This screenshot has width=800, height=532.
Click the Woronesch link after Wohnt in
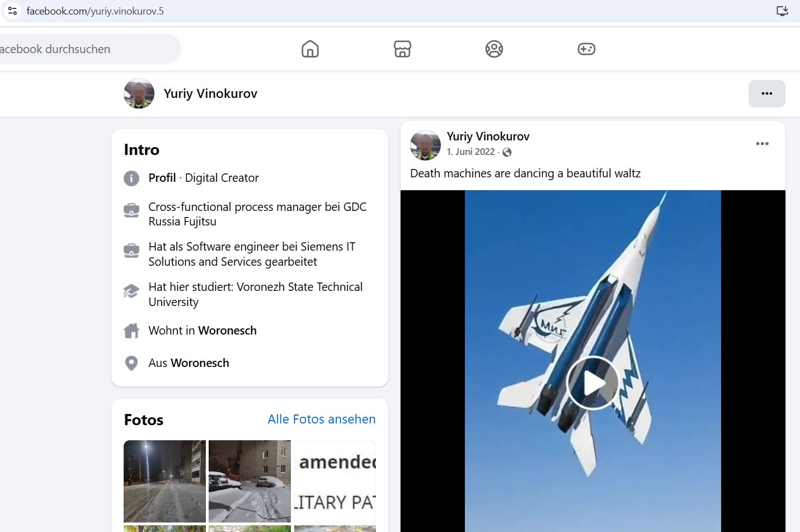pos(227,331)
